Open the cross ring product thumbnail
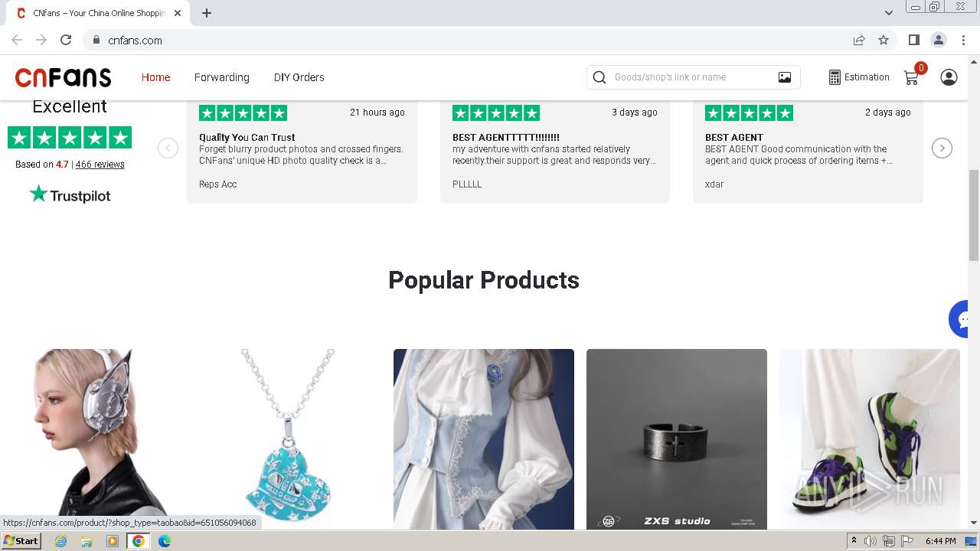The height and width of the screenshot is (551, 980). pos(677,439)
